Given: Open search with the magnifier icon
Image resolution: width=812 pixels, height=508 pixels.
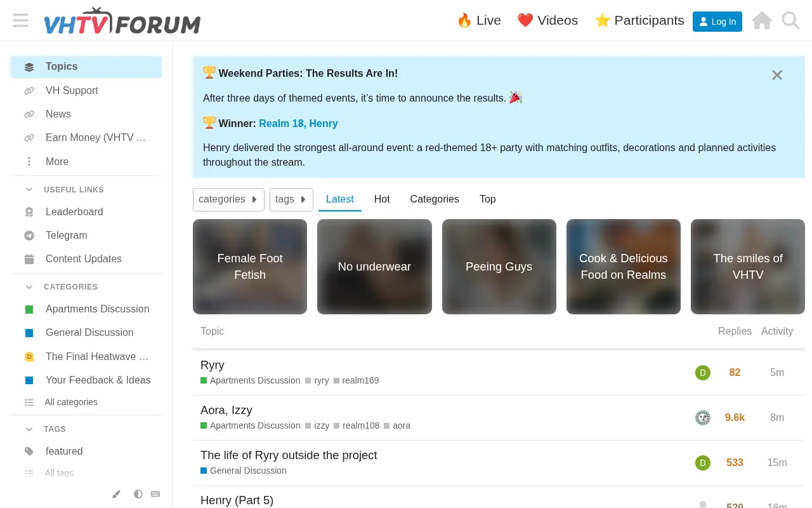Looking at the screenshot, I should coord(790,21).
